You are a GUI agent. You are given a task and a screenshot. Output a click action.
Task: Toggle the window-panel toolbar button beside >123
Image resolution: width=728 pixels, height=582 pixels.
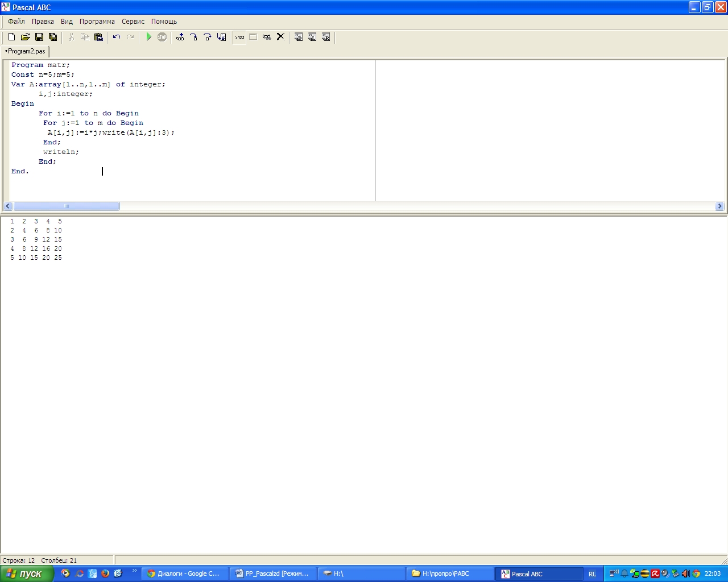[x=253, y=37]
